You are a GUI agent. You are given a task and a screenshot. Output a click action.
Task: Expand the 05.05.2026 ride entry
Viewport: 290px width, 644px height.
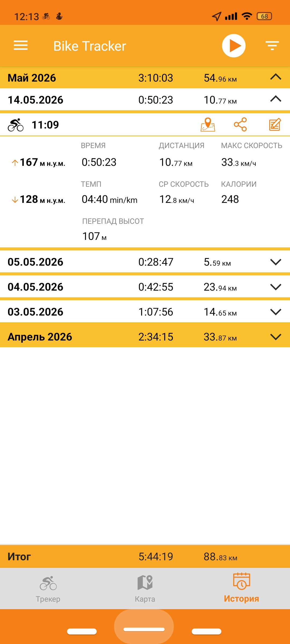pyautogui.click(x=276, y=262)
